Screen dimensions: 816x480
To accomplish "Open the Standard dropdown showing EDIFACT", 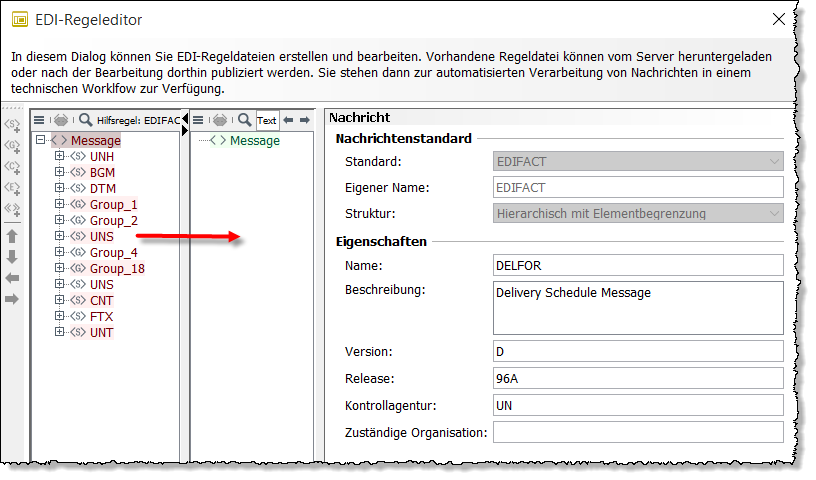I will 638,162.
